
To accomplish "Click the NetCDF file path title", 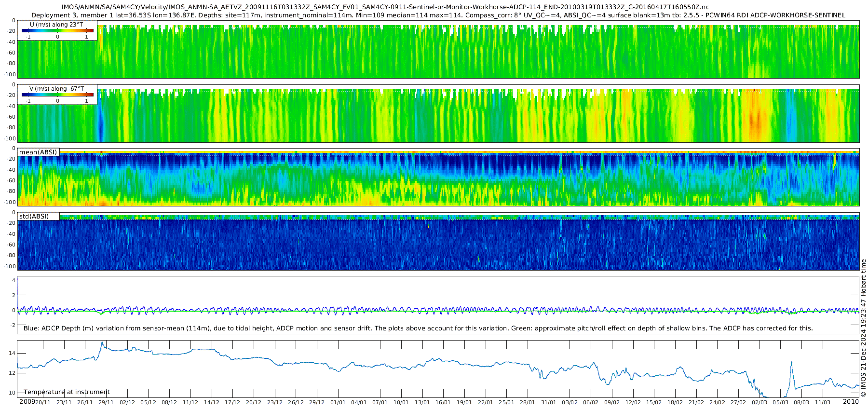I will click(x=385, y=7).
